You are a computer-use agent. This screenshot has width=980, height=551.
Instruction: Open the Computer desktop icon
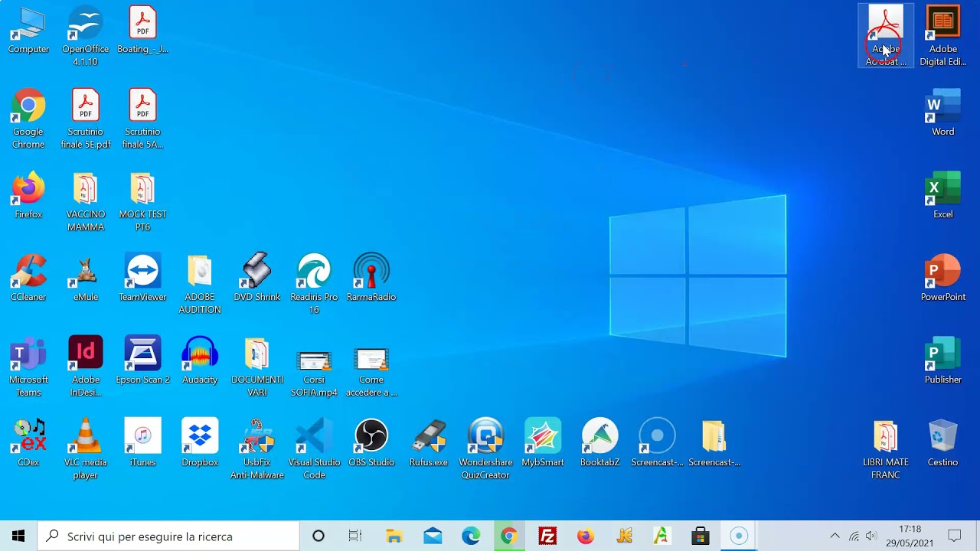coord(28,31)
